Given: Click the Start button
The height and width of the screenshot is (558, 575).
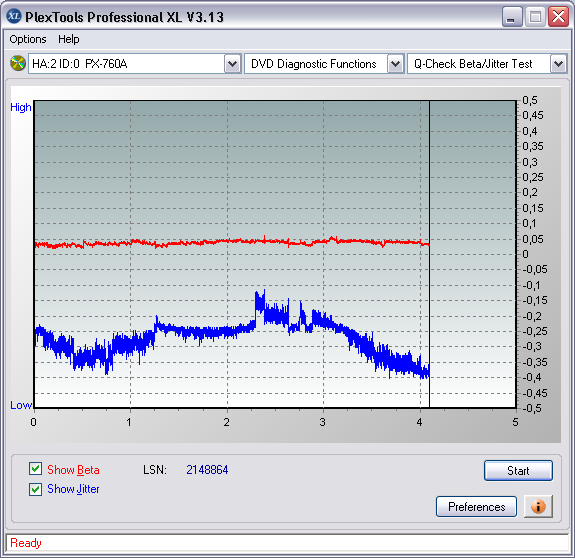Looking at the screenshot, I should [518, 470].
